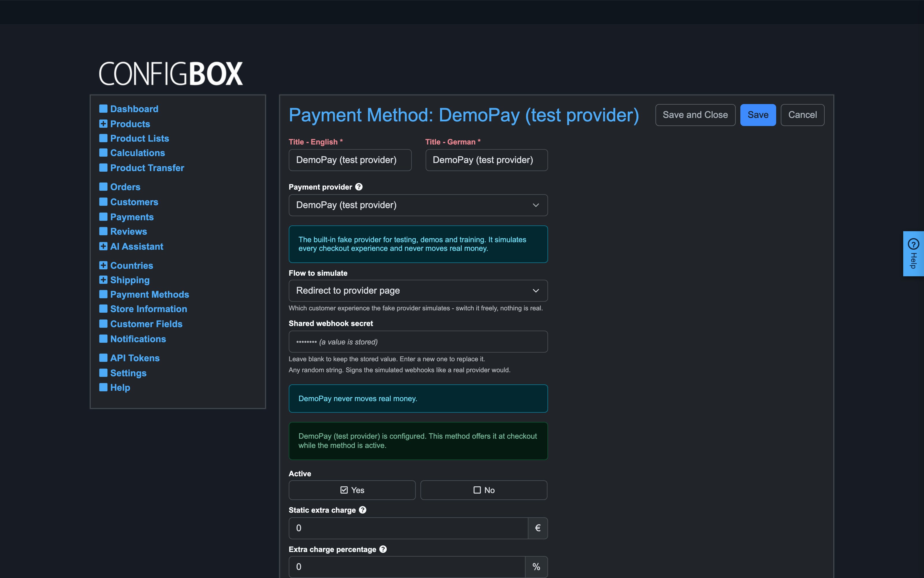
Task: Click the blue Save button
Action: click(758, 115)
